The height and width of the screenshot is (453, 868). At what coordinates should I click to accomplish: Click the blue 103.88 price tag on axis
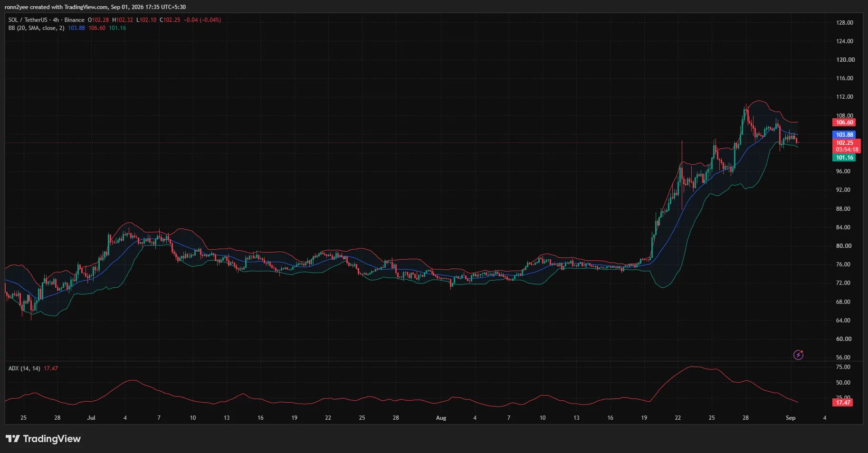pyautogui.click(x=844, y=135)
